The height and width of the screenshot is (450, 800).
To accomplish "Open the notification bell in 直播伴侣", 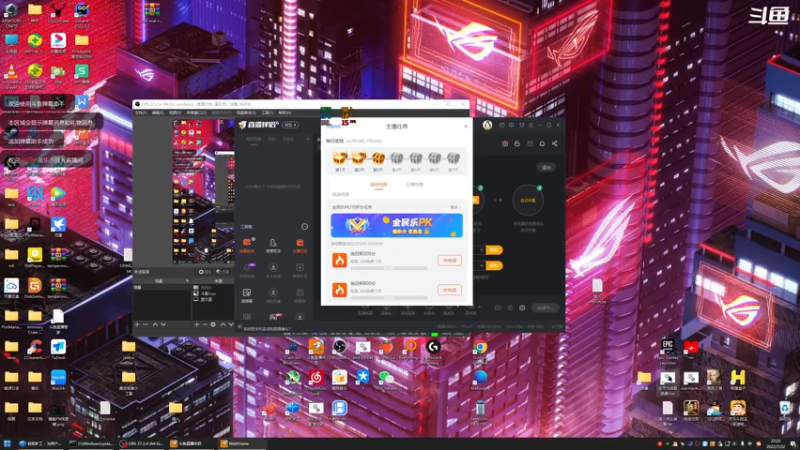I will pos(542,144).
